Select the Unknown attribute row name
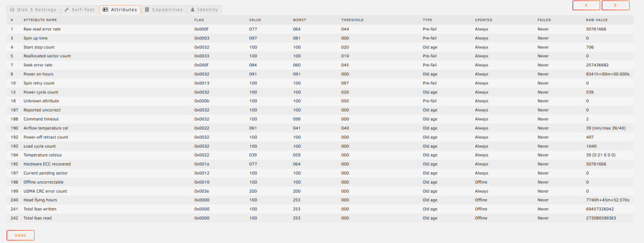This screenshot has height=243, width=644. pos(41,101)
